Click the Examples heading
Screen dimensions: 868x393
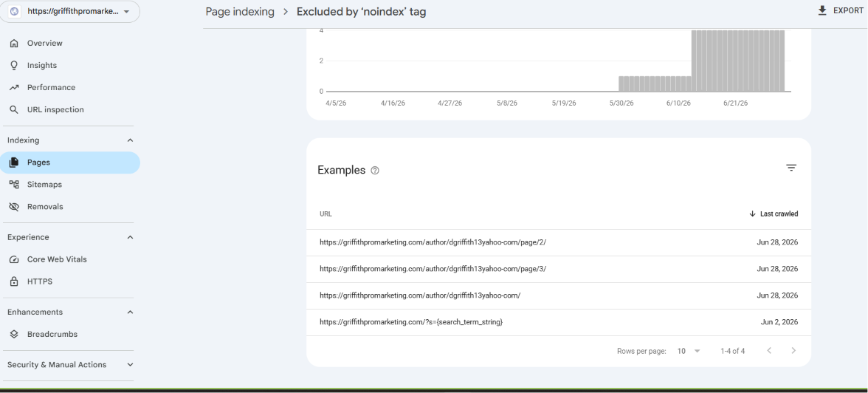[342, 171]
